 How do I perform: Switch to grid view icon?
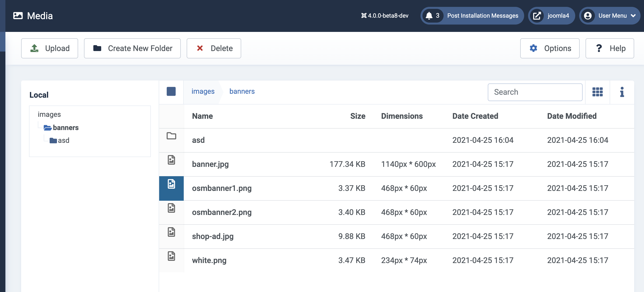[597, 92]
